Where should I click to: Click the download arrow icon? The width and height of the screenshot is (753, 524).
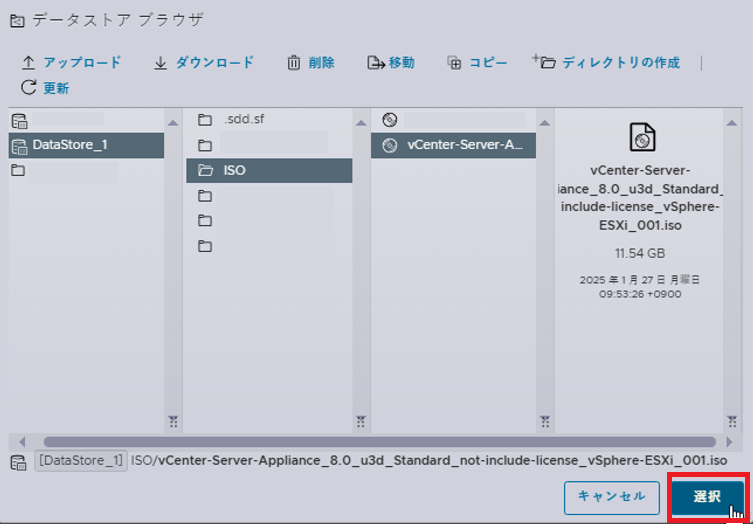160,63
